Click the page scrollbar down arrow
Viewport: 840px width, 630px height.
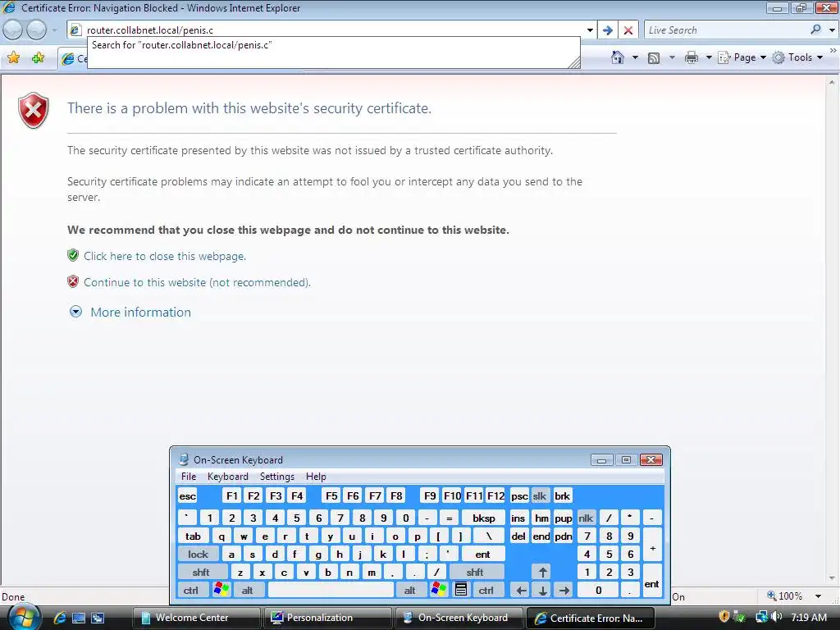click(x=832, y=578)
